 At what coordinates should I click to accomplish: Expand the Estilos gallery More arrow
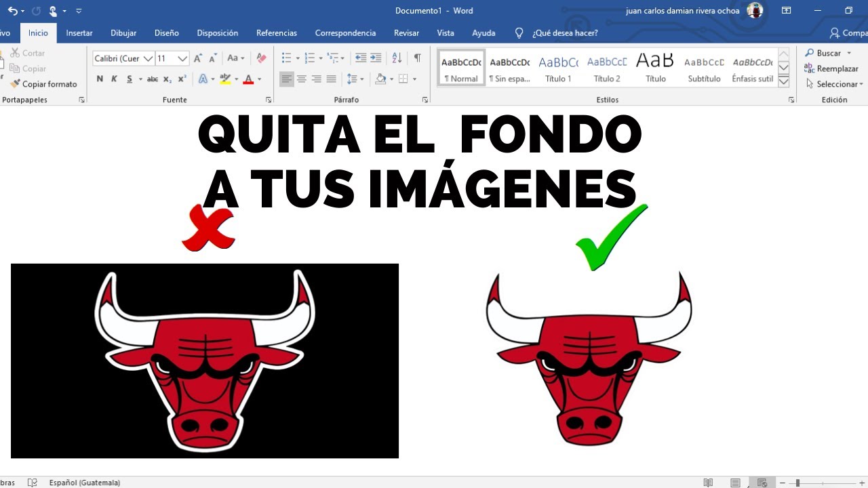(x=784, y=81)
